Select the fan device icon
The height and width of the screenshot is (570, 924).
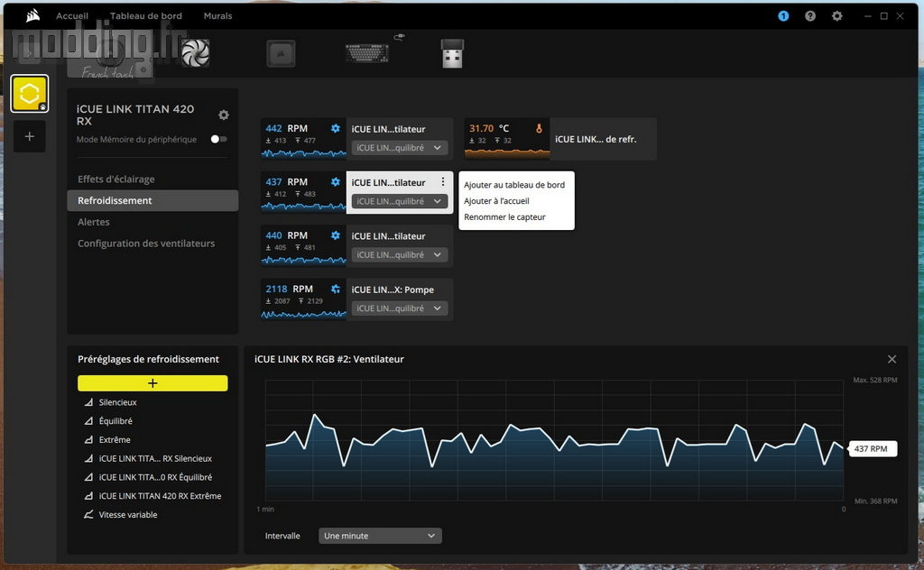tap(196, 53)
